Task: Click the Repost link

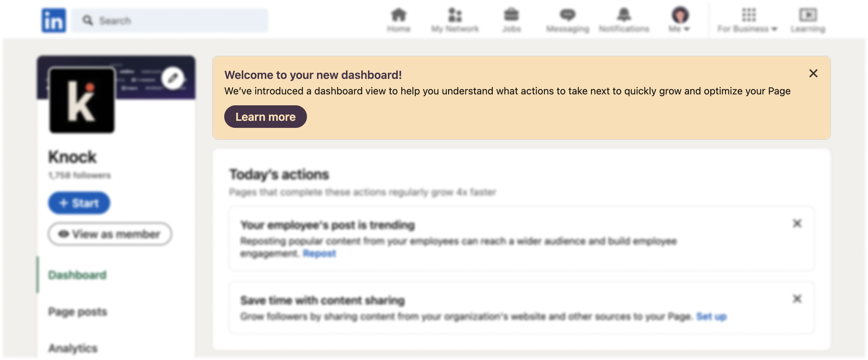Action: click(319, 253)
